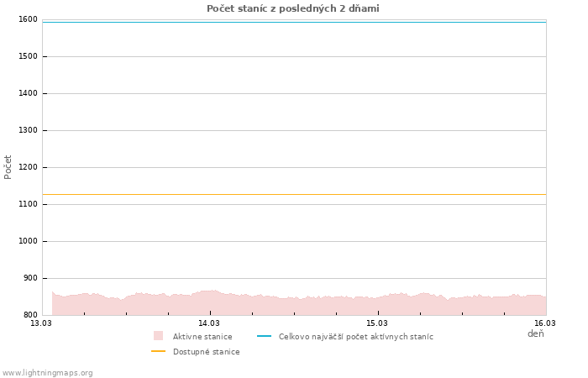Open the www.lightningmaps.org watermark link
588x378 pixels.
pyautogui.click(x=48, y=373)
